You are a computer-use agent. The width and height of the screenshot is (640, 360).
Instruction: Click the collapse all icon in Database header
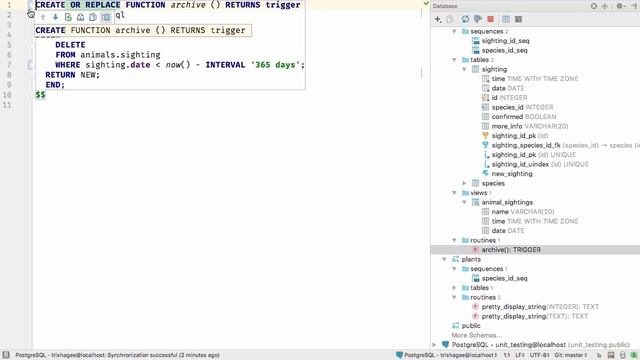click(605, 6)
